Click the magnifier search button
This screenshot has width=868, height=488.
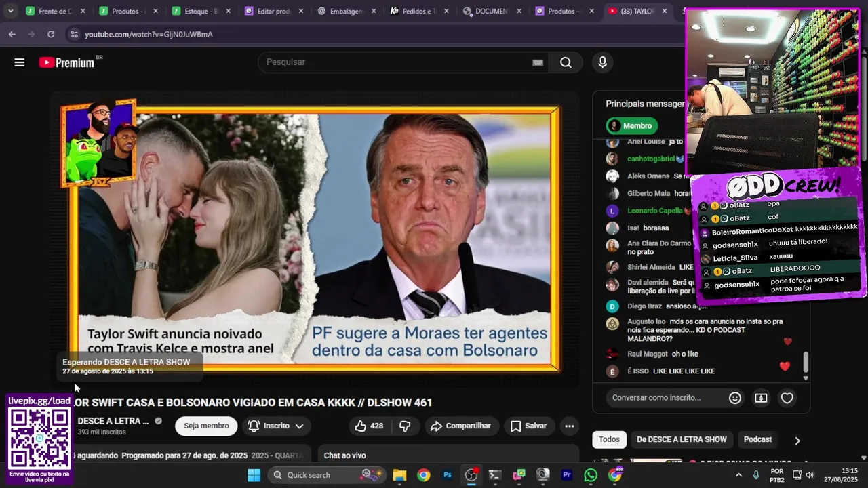click(x=566, y=62)
